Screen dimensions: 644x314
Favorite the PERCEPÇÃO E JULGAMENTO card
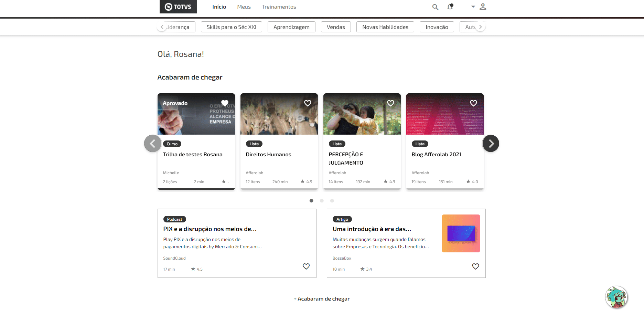pyautogui.click(x=390, y=103)
